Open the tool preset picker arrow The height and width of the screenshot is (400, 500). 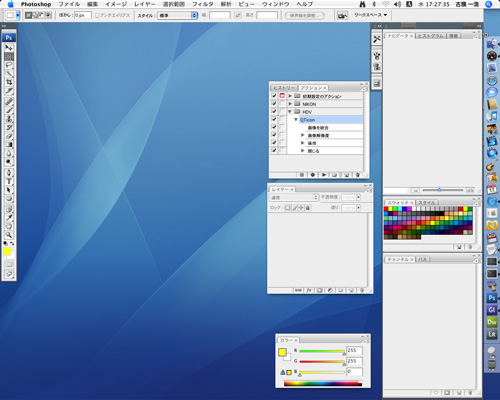coord(18,15)
